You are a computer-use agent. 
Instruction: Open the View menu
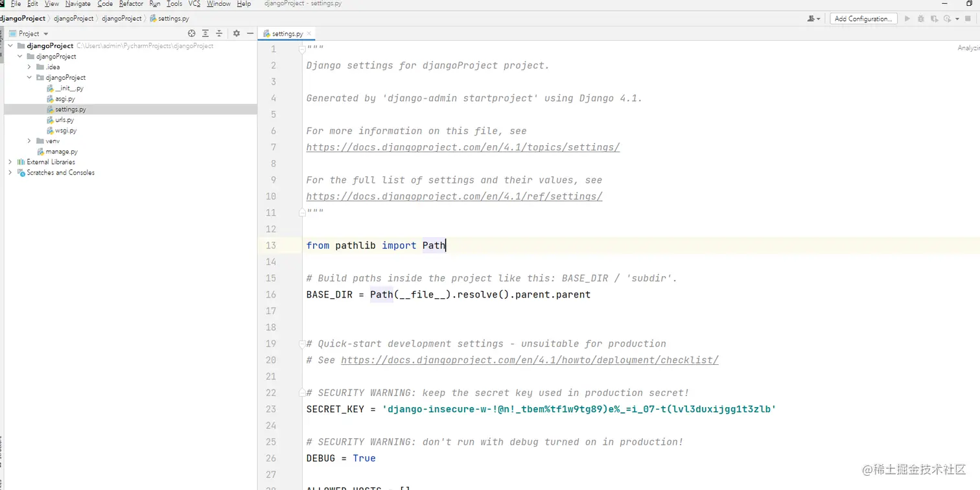tap(52, 4)
